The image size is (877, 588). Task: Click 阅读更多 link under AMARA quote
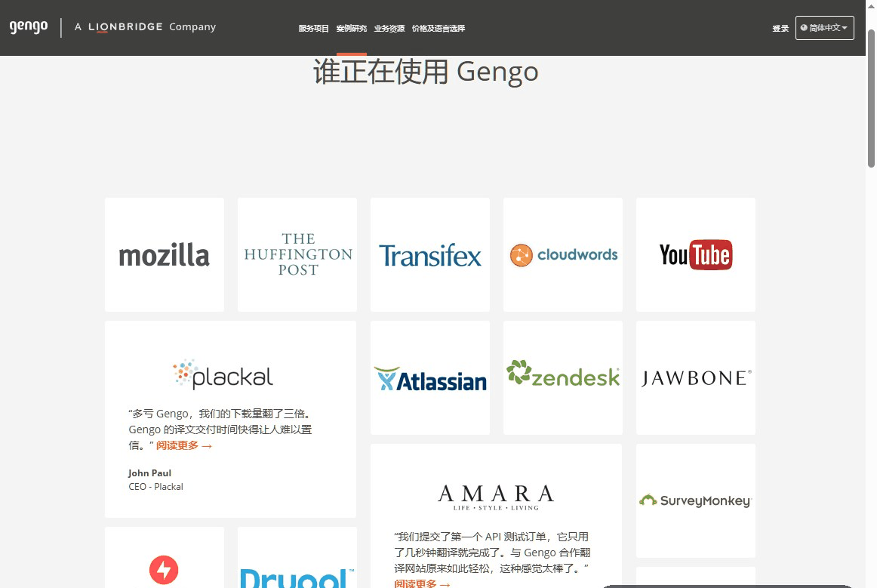tap(423, 583)
